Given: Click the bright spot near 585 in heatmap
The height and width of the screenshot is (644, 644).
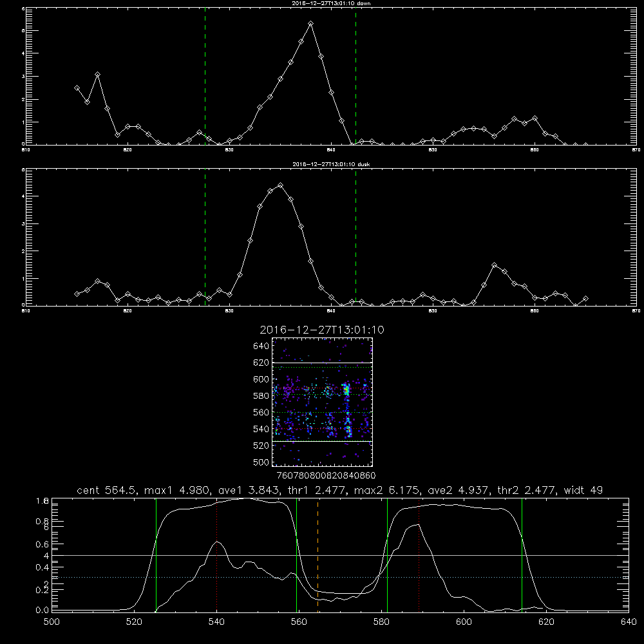Looking at the screenshot, I should click(346, 390).
